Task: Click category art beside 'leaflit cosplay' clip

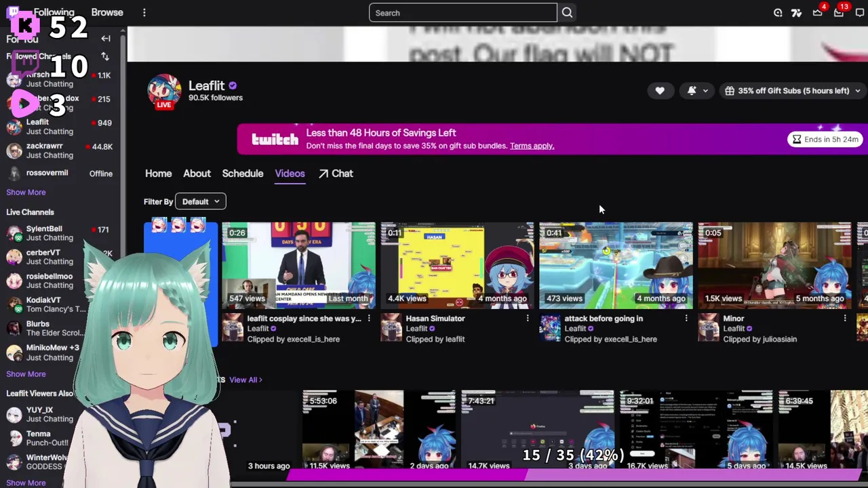Action: point(233,328)
